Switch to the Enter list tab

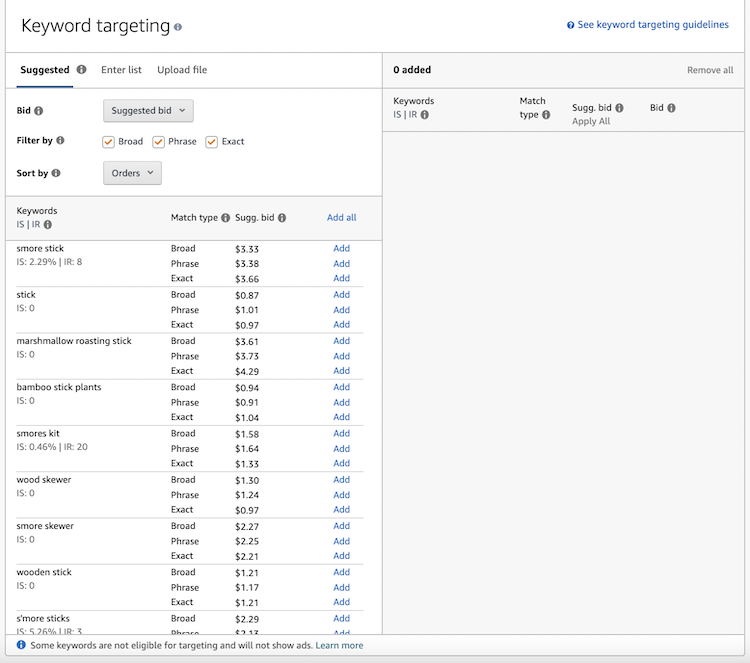coord(121,70)
